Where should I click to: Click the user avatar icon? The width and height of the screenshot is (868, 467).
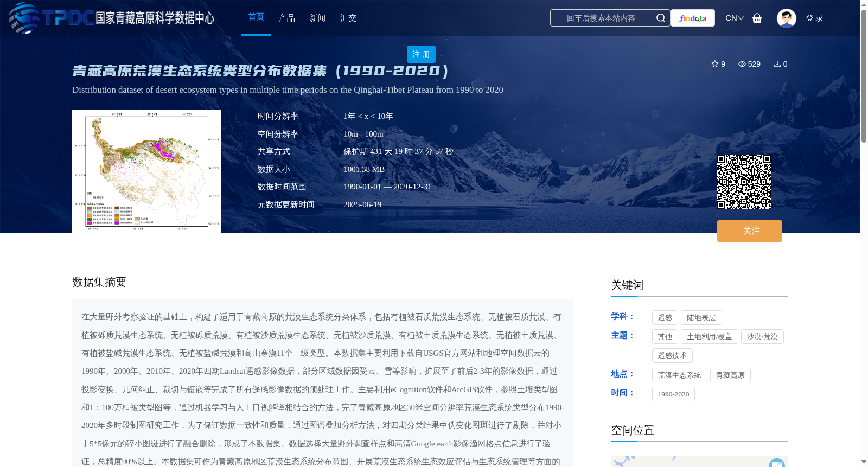(x=787, y=18)
